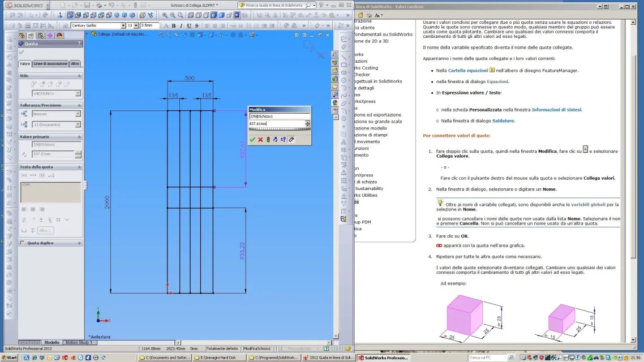This screenshot has height=362, width=644.
Task: Left justify dimension text
Action: click(24, 209)
